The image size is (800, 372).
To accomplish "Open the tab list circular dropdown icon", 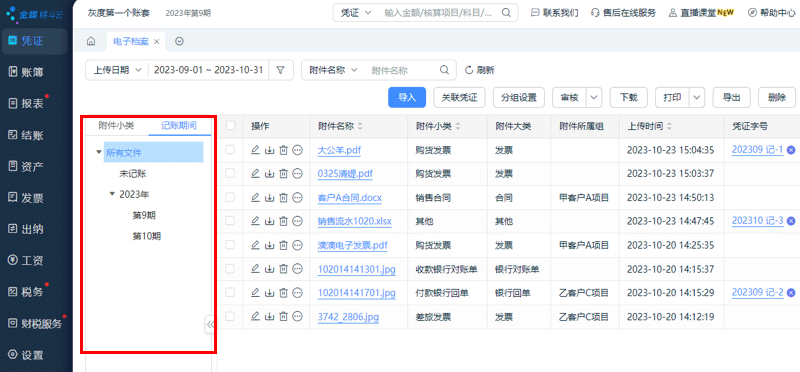I will (x=179, y=41).
